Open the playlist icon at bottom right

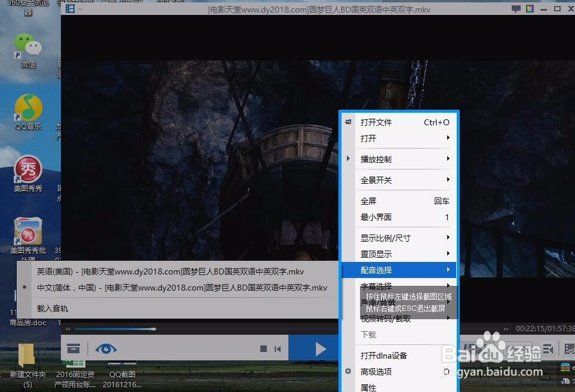coord(548,348)
